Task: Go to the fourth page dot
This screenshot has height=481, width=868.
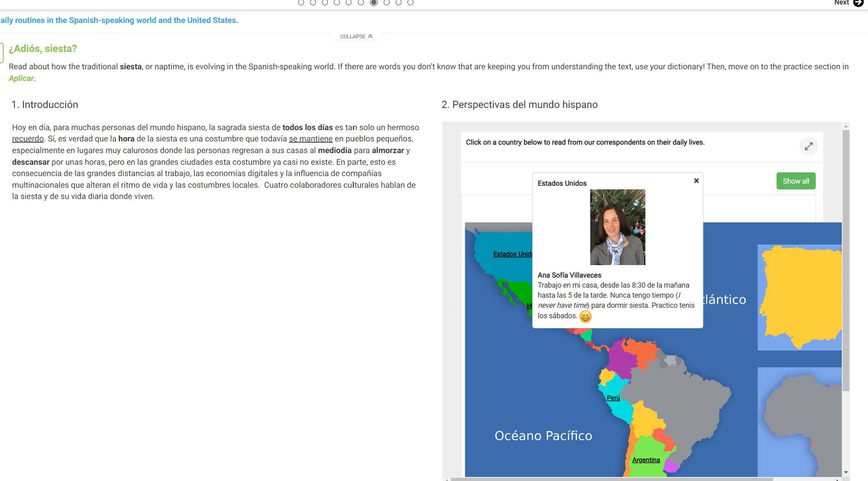Action: point(337,2)
